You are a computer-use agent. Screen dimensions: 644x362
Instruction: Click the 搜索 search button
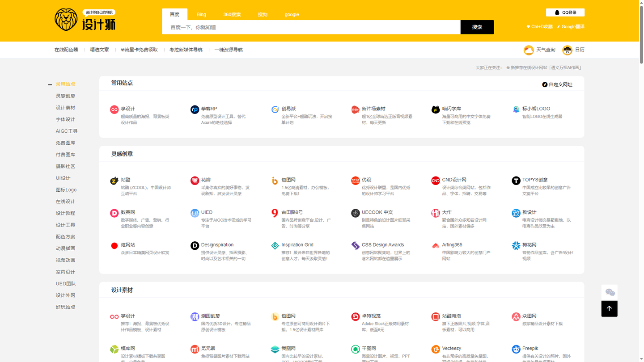point(477,27)
